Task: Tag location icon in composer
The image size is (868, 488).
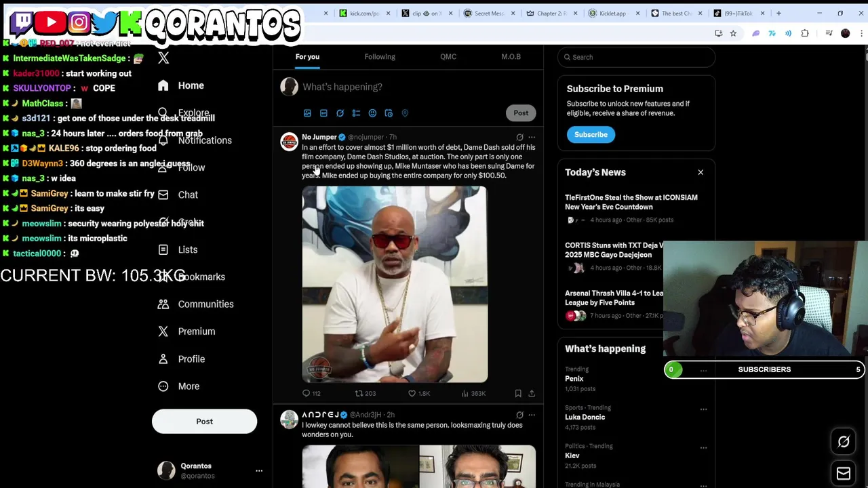Action: pos(405,113)
